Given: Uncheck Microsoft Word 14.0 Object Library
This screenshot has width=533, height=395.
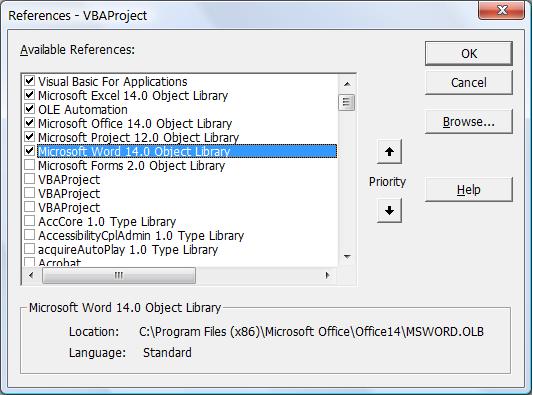Looking at the screenshot, I should [x=30, y=151].
